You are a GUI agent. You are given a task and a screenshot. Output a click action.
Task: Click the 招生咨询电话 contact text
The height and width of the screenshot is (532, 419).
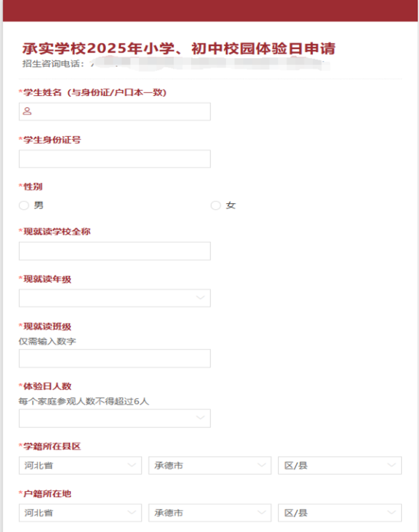point(54,64)
